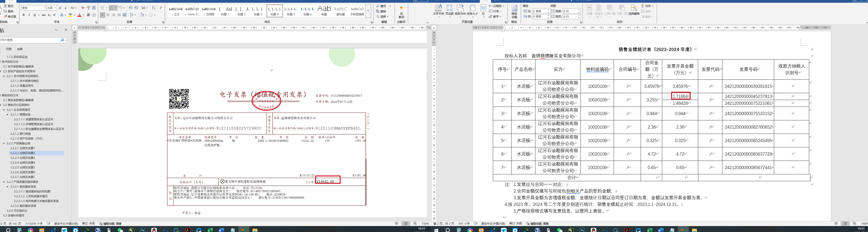Apply the 标题 1 style
Screen dimensions: 868x232
[x=225, y=11]
